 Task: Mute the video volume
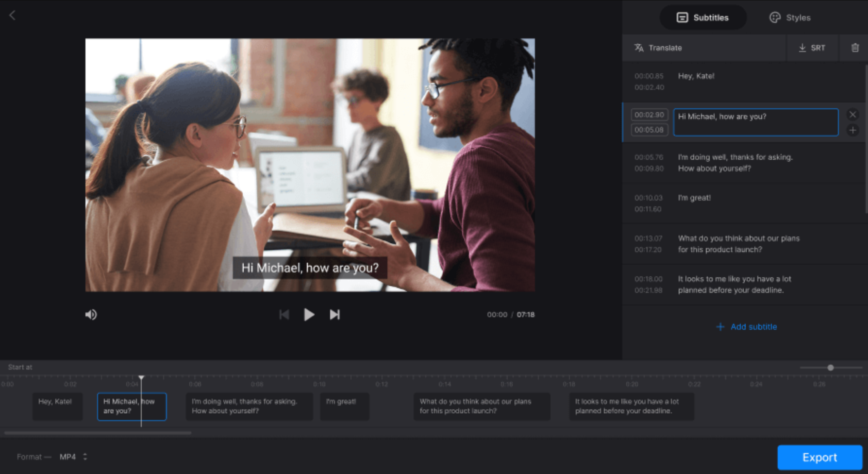pos(91,314)
